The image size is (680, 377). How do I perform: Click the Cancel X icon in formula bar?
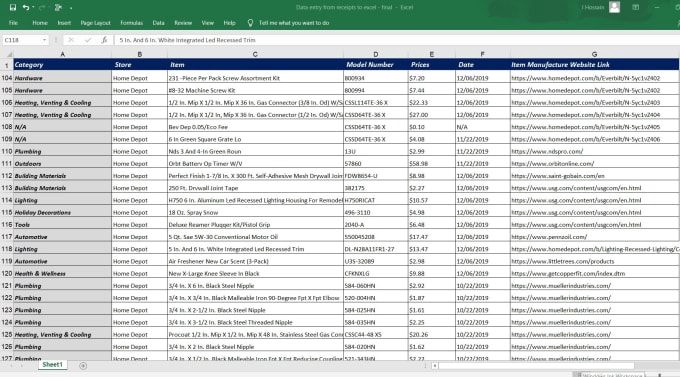(71, 40)
